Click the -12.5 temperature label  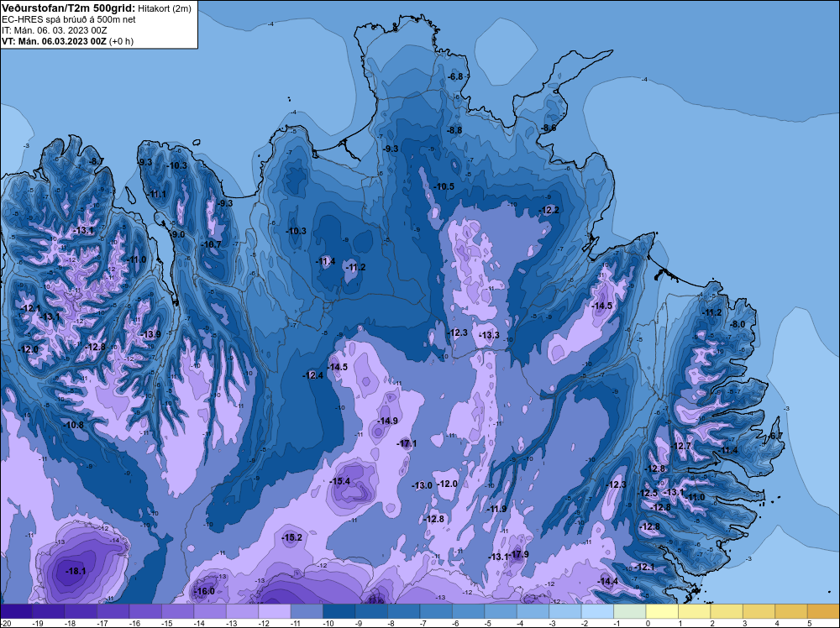[648, 493]
